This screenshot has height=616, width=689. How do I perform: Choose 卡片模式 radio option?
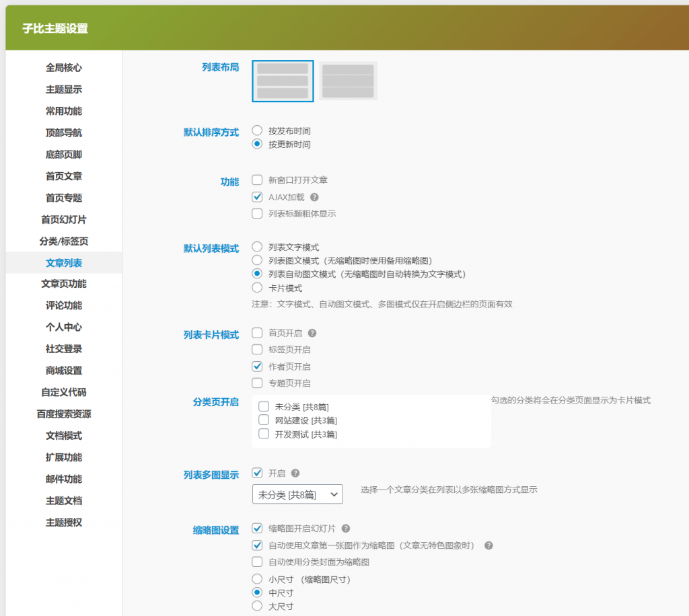[x=257, y=288]
